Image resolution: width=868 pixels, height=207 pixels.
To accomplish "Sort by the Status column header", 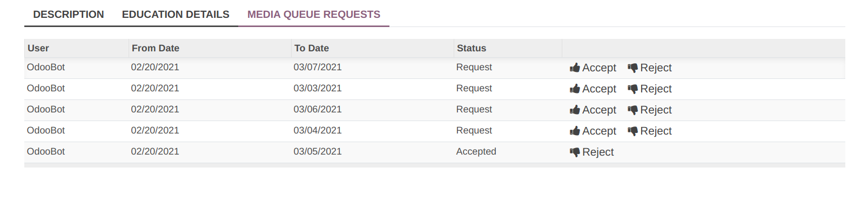I will click(x=508, y=48).
